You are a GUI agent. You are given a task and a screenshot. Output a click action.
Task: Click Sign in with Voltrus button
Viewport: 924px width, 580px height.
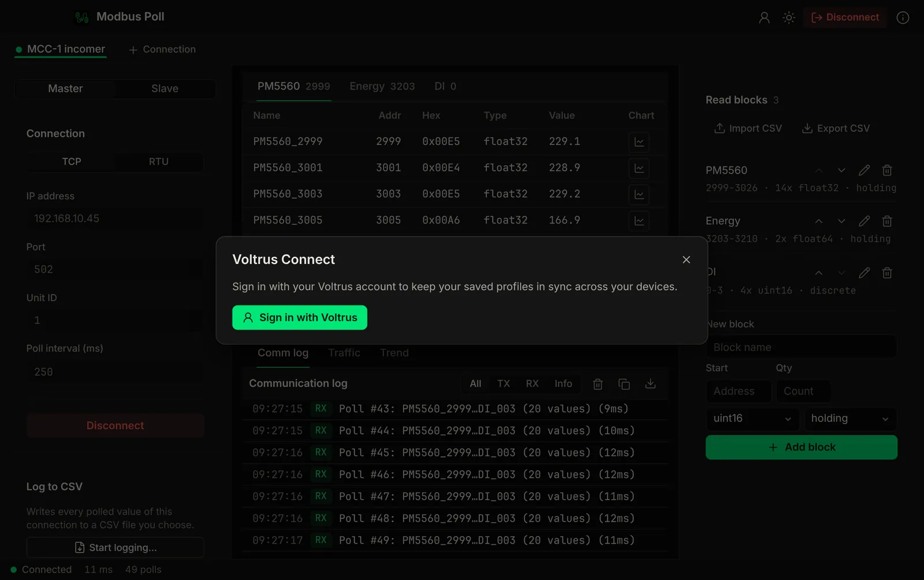300,318
